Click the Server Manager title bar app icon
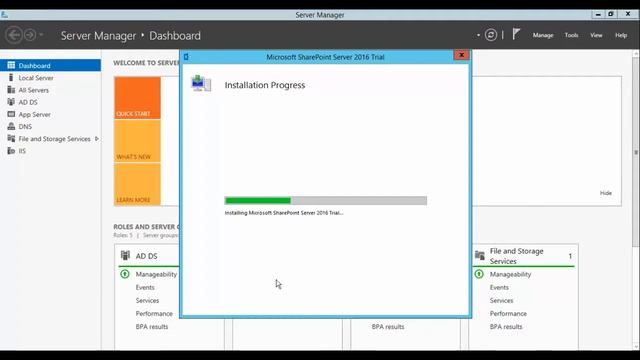 (x=4, y=15)
